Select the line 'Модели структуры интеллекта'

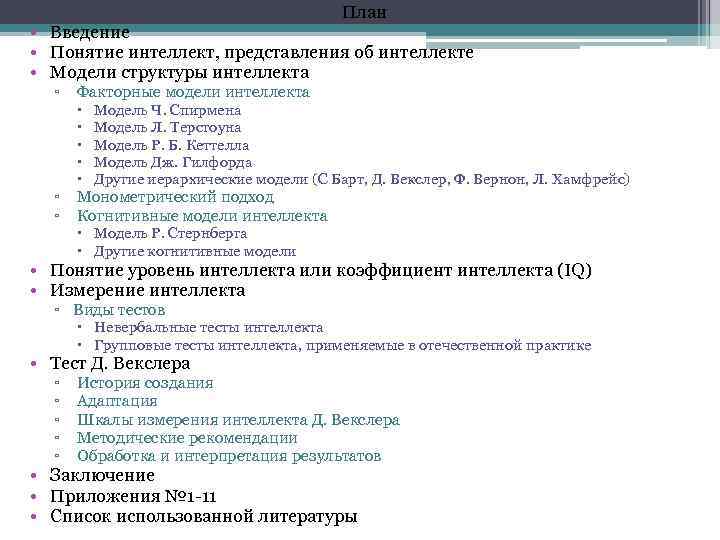[x=179, y=73]
